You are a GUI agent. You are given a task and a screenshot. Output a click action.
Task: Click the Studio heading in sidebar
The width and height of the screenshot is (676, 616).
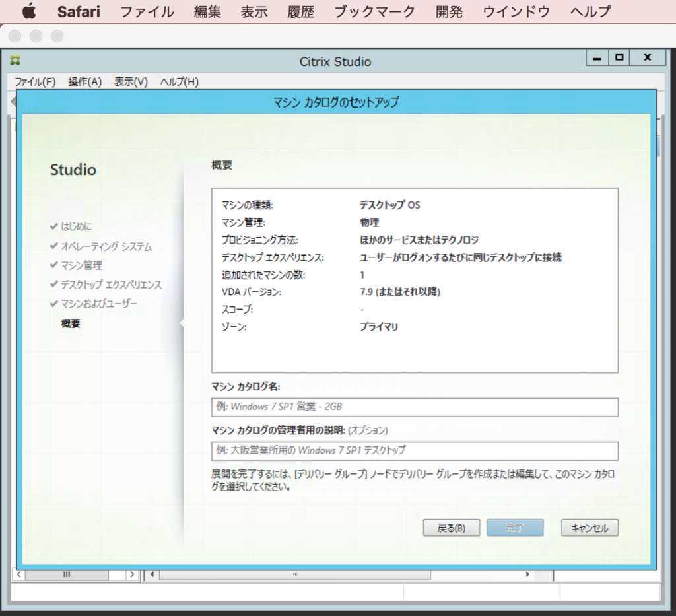click(x=73, y=170)
